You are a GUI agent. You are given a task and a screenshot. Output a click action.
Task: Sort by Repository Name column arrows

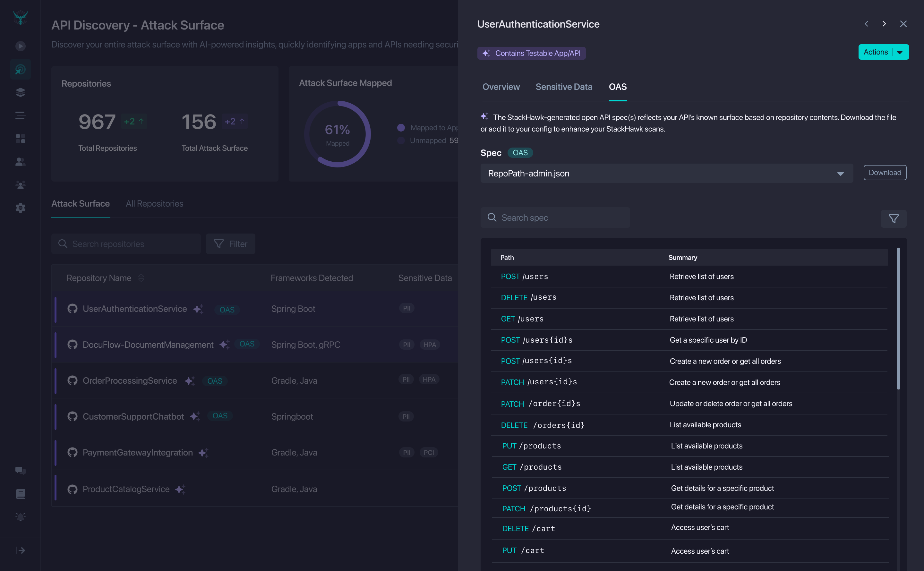141,278
